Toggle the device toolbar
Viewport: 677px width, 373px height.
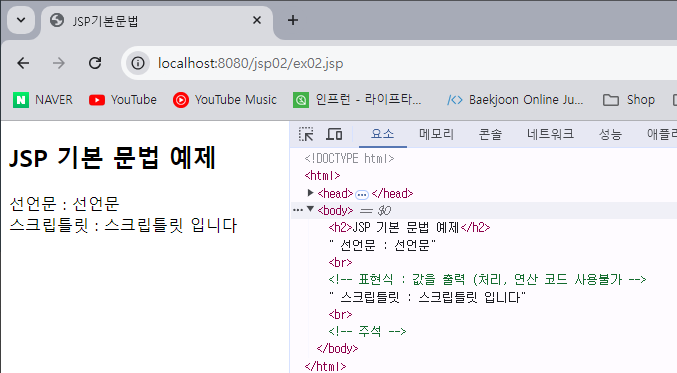tap(334, 134)
